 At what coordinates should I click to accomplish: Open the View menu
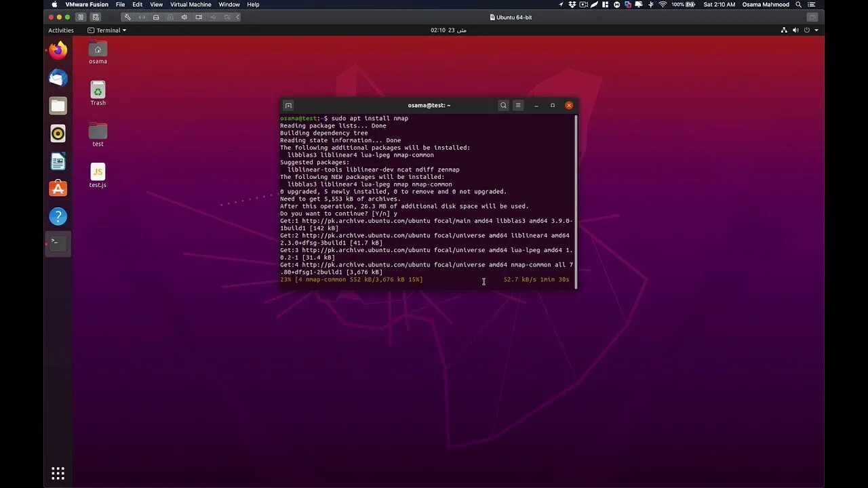pos(157,5)
